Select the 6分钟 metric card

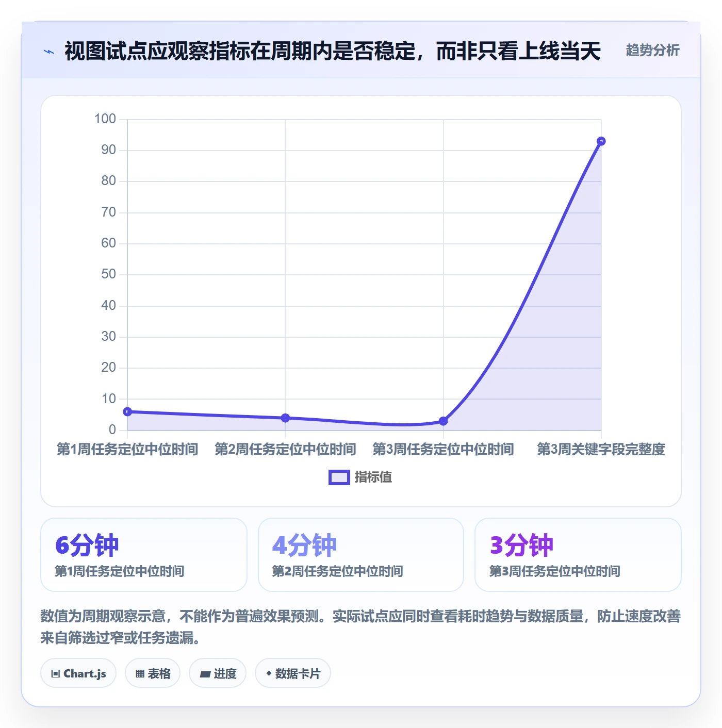[144, 555]
